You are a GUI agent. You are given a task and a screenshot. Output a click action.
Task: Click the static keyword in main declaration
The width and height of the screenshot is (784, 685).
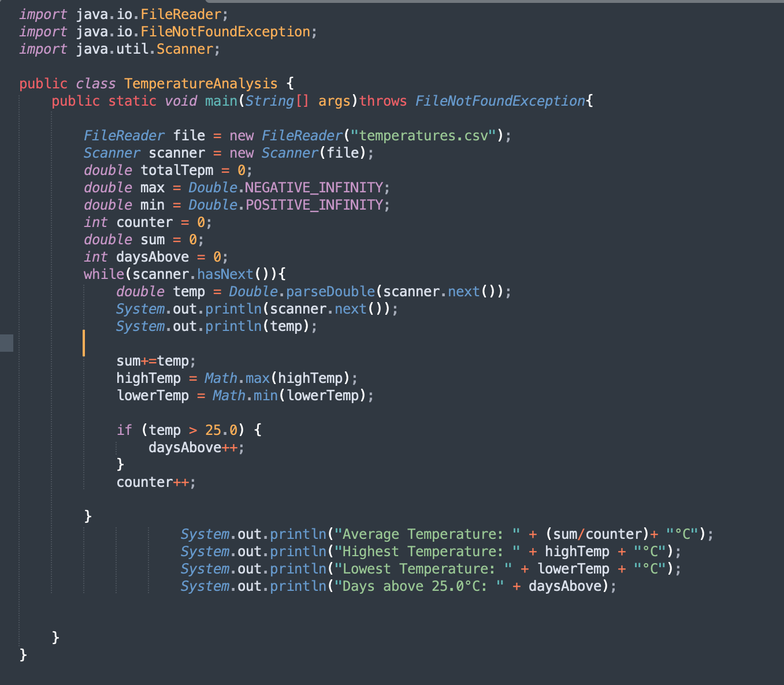pos(132,101)
